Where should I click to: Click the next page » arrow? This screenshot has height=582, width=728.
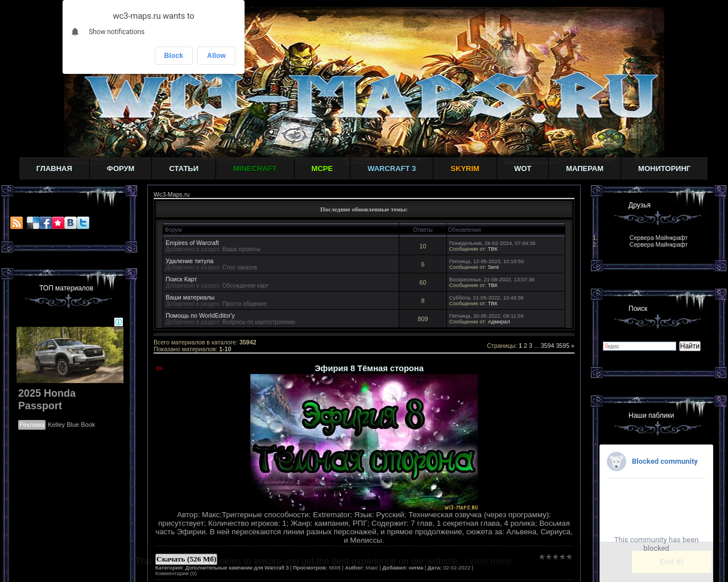point(573,346)
